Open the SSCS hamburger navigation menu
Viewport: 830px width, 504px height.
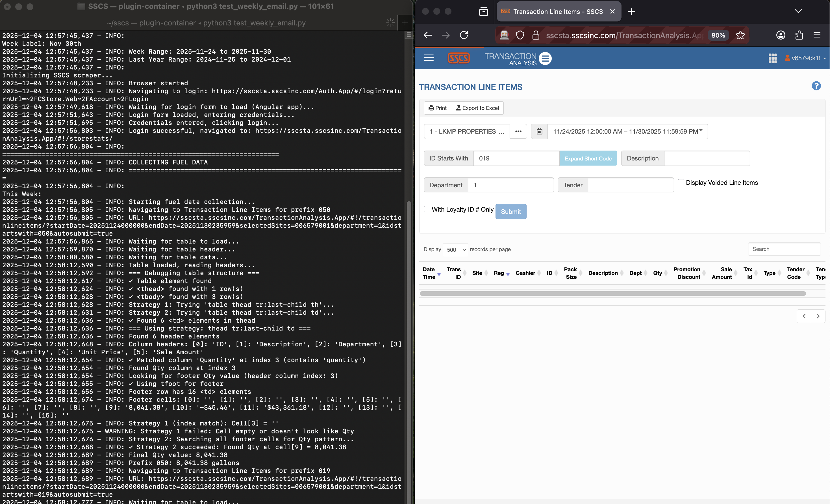click(429, 58)
